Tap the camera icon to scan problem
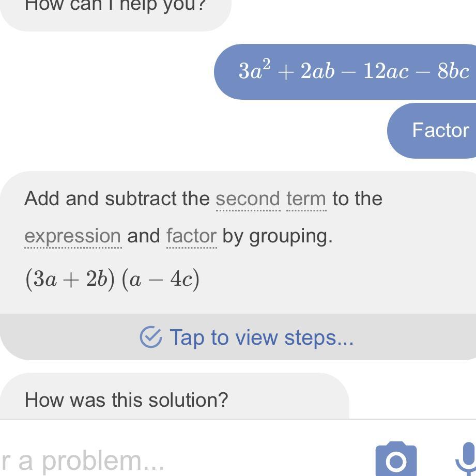The width and height of the screenshot is (476, 476). [396, 458]
